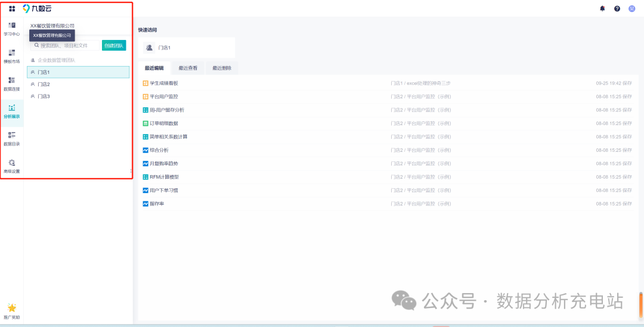This screenshot has width=644, height=327.
Task: Open the 周-用户留存分析 table icon
Action: [145, 110]
